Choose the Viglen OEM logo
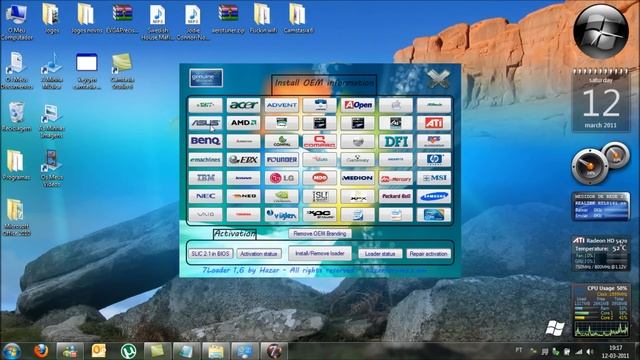640x360 pixels. click(x=281, y=214)
